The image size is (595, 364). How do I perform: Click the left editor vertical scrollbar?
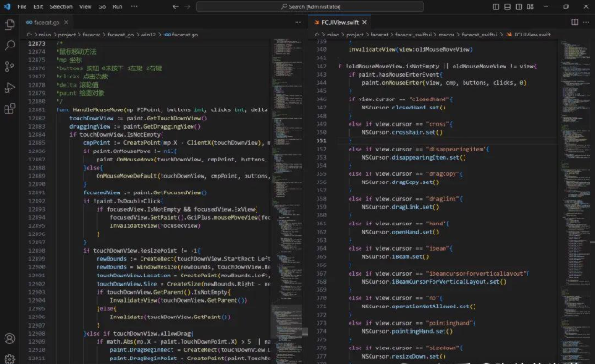click(x=305, y=201)
